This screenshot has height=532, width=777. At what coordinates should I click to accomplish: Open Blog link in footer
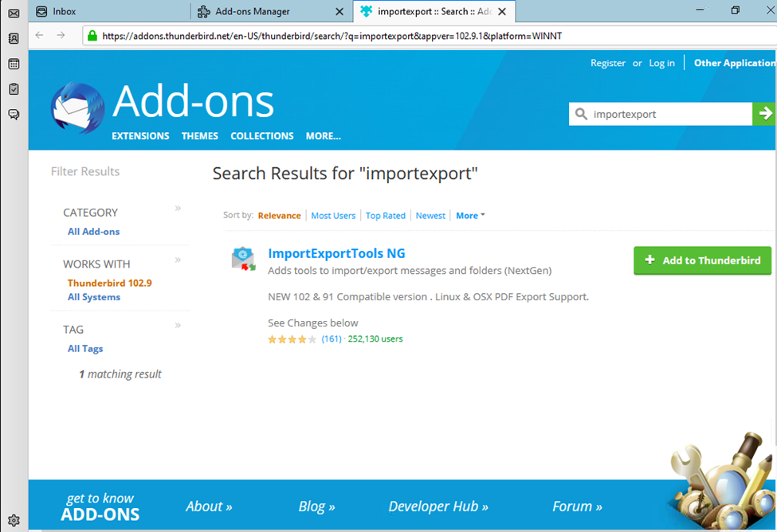[316, 507]
